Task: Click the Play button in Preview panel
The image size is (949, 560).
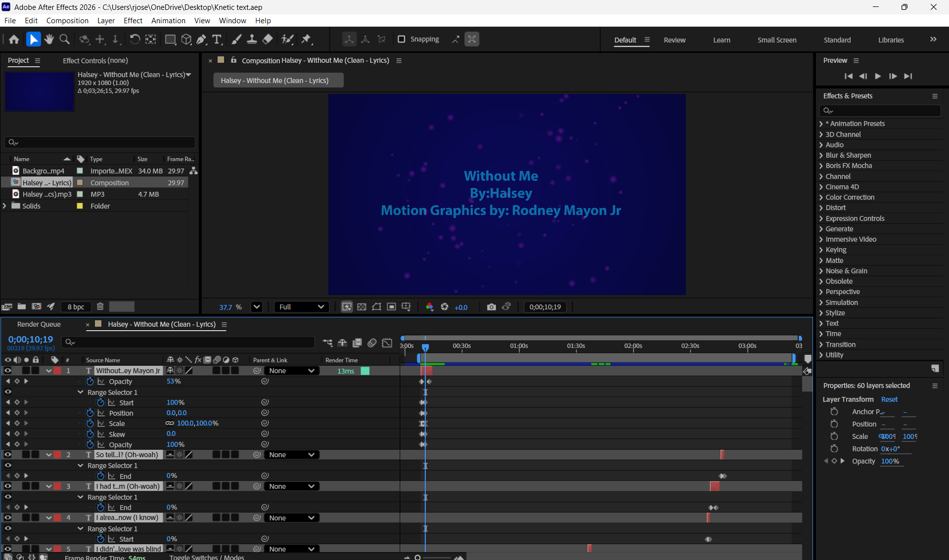Action: (x=878, y=76)
